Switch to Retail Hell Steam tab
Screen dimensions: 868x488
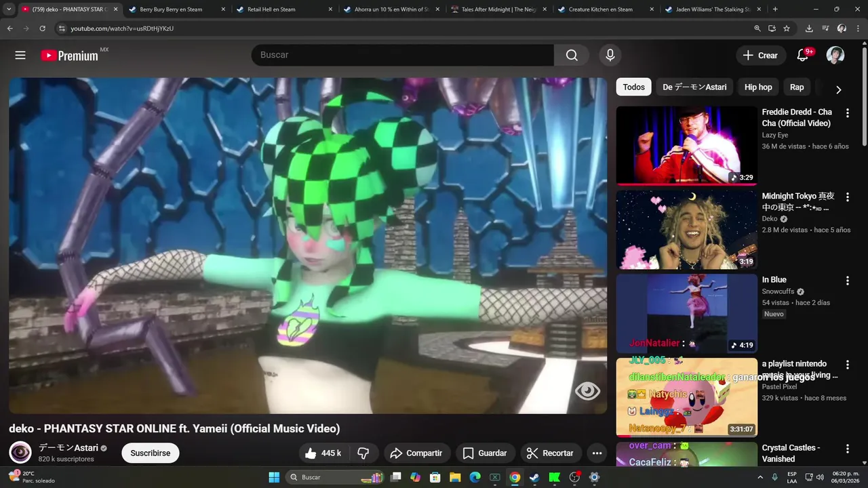tap(285, 9)
